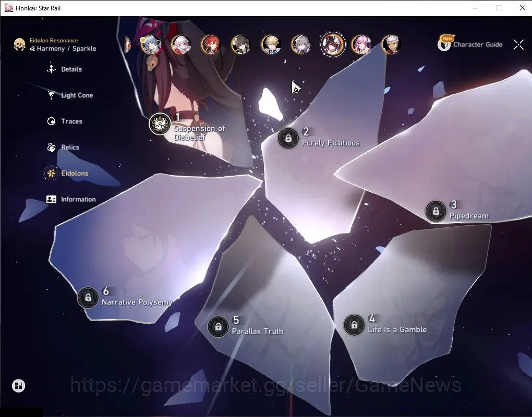Click the Eidolon Resonance character emblem
The image size is (532, 417).
[19, 44]
